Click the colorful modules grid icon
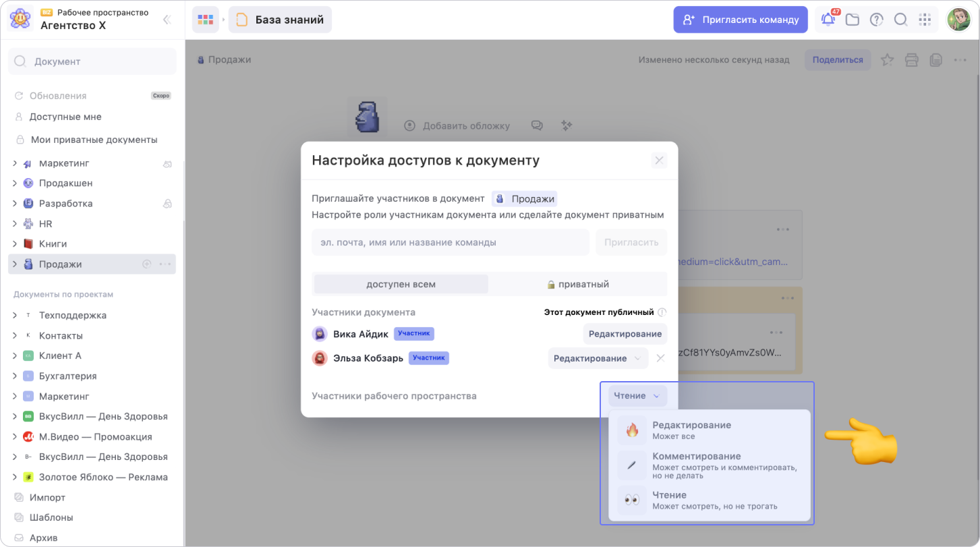Viewport: 980px width, 547px height. tap(205, 20)
